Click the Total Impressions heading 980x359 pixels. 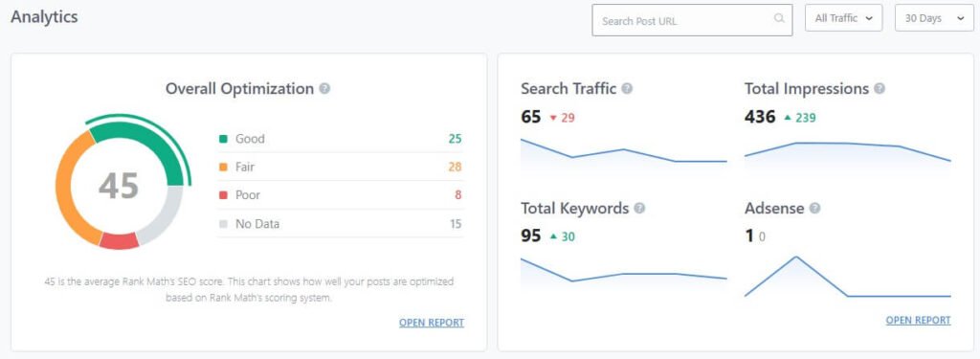(x=807, y=89)
